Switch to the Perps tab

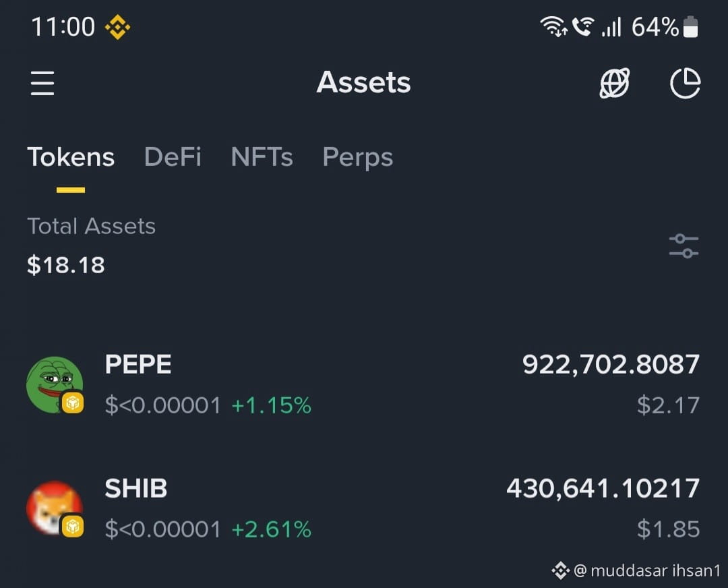click(x=358, y=158)
